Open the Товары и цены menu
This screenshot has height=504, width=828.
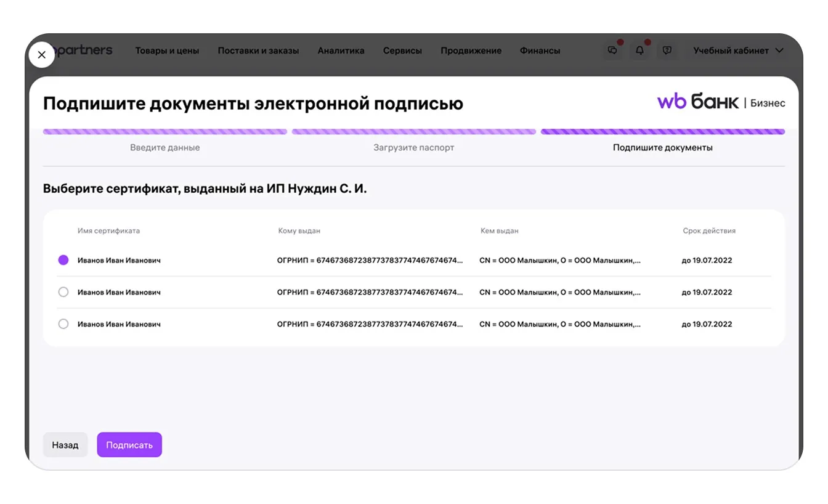pos(167,51)
